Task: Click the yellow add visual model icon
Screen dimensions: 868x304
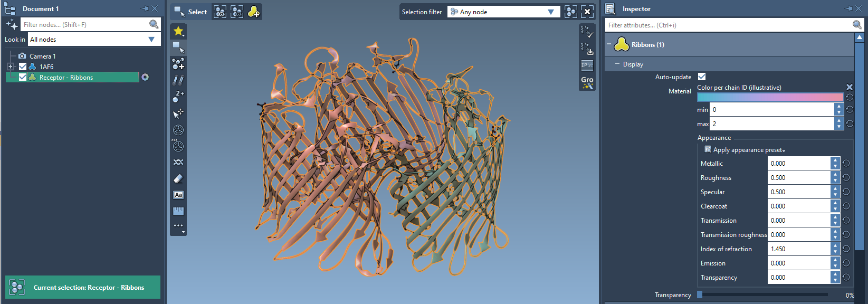Action: tap(254, 12)
